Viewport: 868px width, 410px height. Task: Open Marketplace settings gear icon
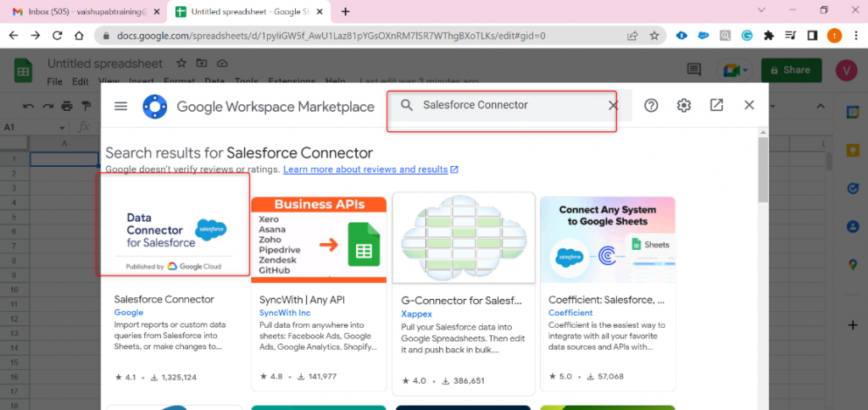pyautogui.click(x=684, y=105)
